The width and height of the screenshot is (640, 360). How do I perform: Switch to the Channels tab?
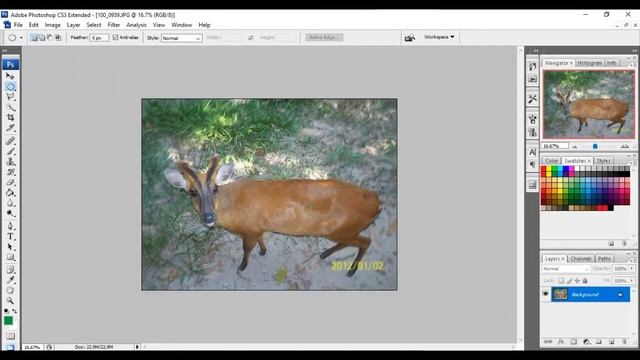(x=580, y=259)
